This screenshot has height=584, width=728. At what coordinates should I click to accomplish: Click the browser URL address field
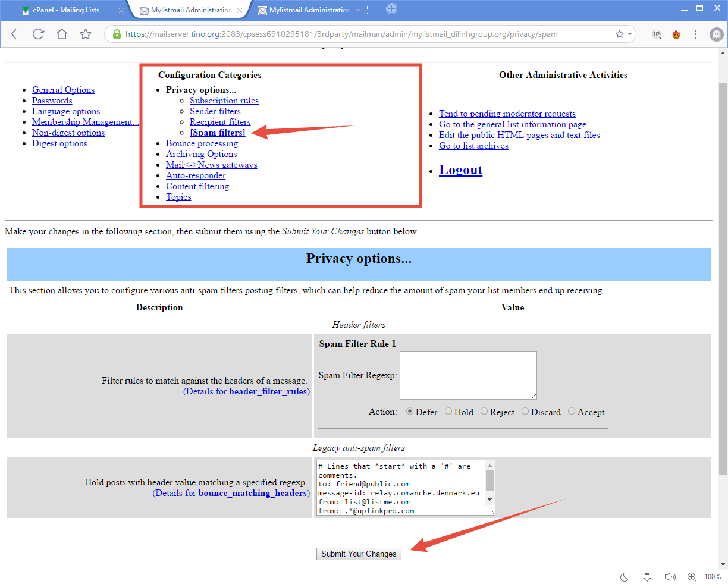tap(369, 34)
